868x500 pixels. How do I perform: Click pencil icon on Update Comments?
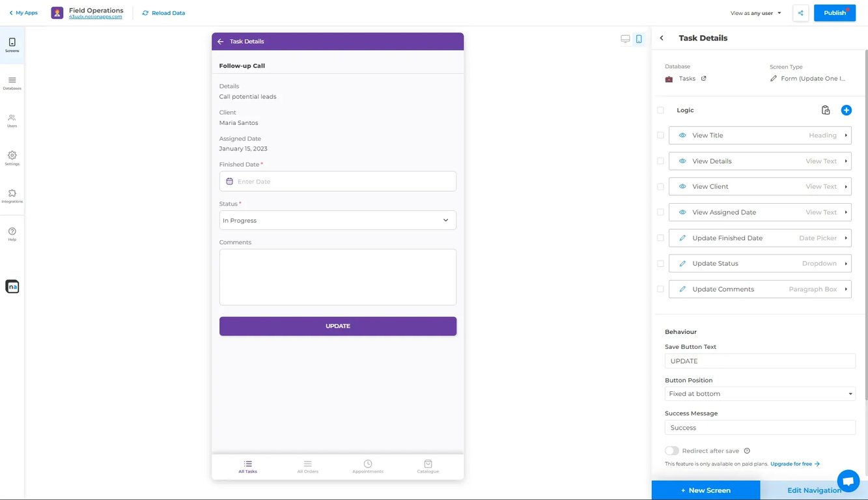682,289
